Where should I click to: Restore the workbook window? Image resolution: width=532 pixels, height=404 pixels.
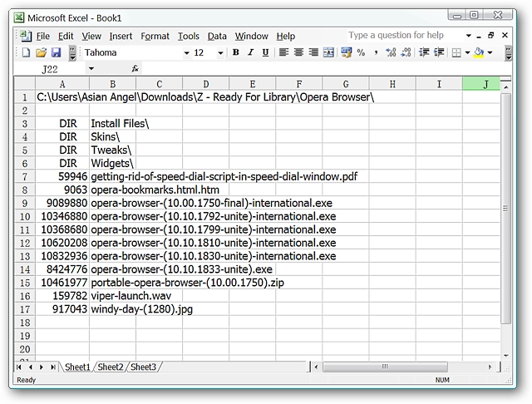pyautogui.click(x=491, y=35)
